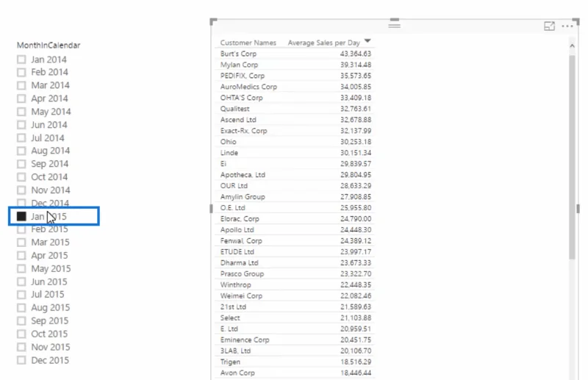The image size is (588, 380).
Task: Sort by Customer Names column header
Action: pyautogui.click(x=248, y=43)
